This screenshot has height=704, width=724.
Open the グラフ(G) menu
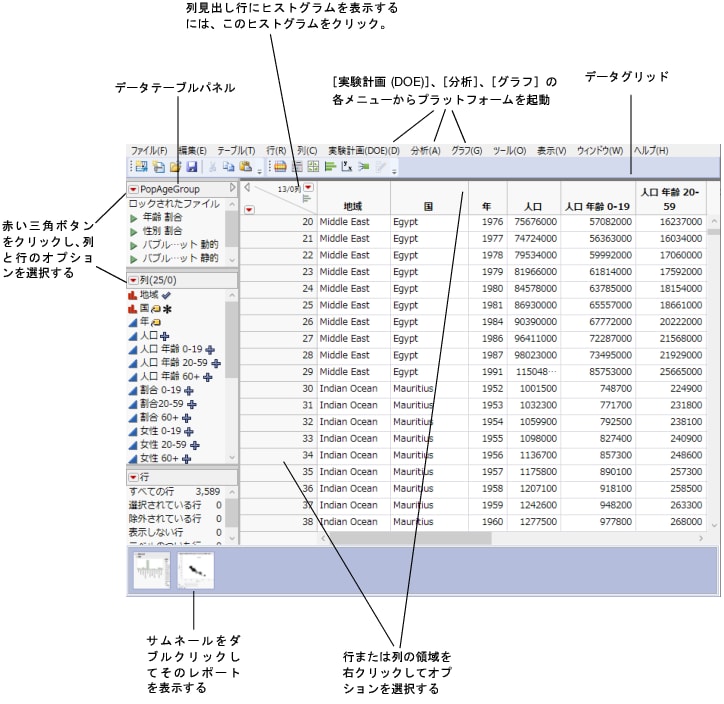pos(466,150)
